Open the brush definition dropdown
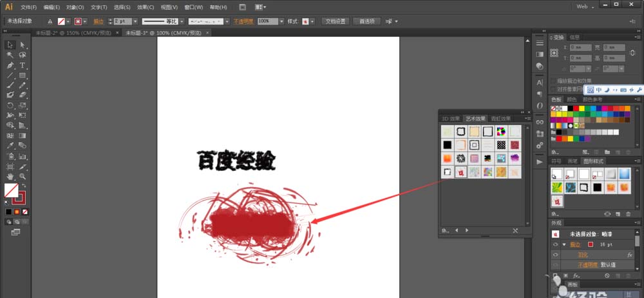 pyautogui.click(x=227, y=21)
